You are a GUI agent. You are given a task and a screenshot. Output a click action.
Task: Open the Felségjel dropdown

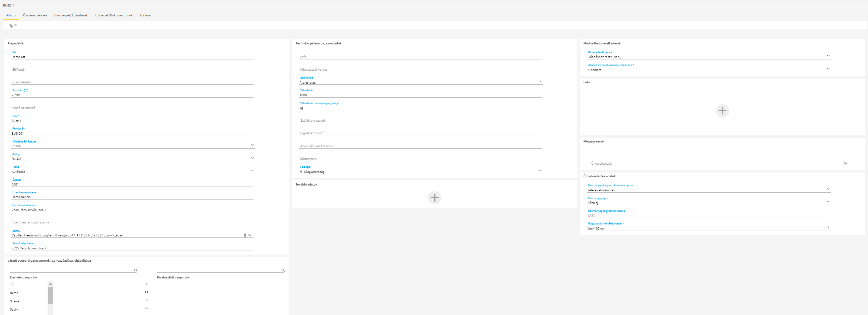[540, 170]
